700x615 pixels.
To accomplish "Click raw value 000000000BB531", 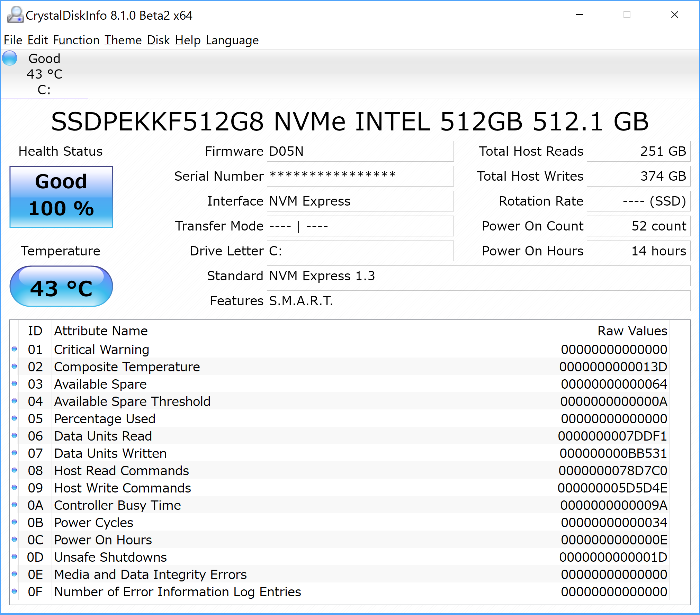I will [x=613, y=453].
